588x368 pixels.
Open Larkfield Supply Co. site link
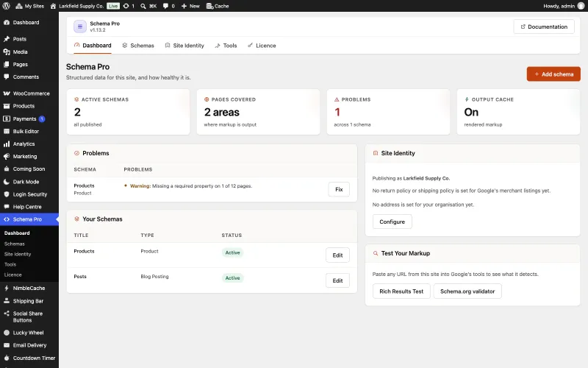(x=77, y=6)
